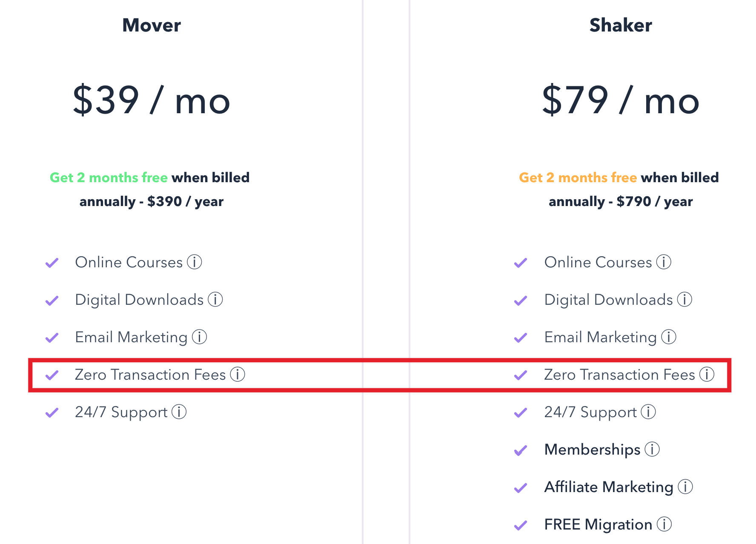Show info for Shaker Email Marketing
756x544 pixels.
pos(669,337)
